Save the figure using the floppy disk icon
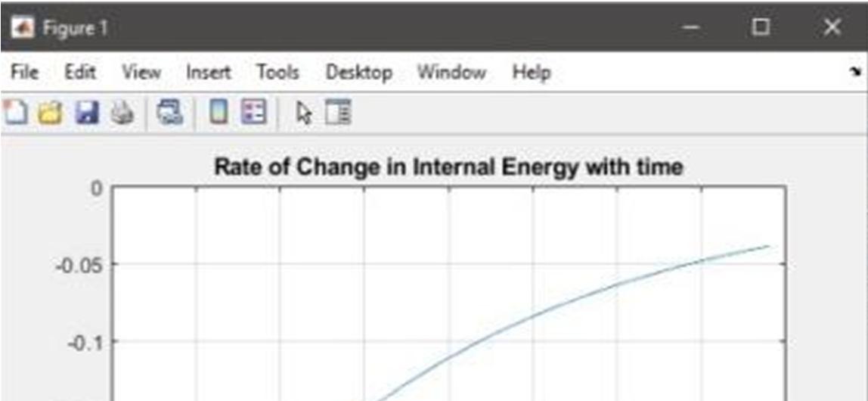Image resolution: width=868 pixels, height=401 pixels. point(86,113)
